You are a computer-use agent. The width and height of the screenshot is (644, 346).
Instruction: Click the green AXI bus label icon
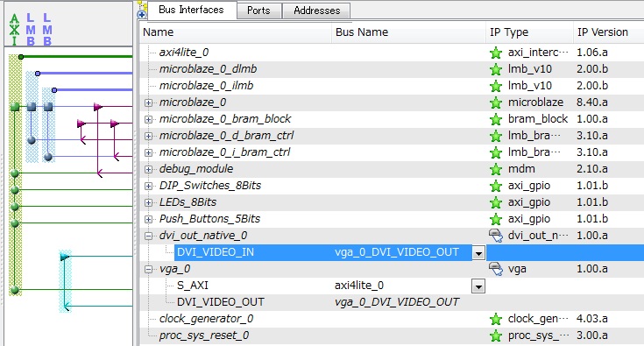coord(14,30)
